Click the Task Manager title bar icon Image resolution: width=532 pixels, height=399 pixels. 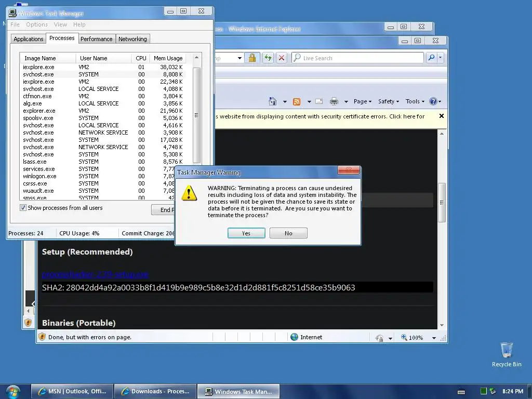[x=12, y=13]
